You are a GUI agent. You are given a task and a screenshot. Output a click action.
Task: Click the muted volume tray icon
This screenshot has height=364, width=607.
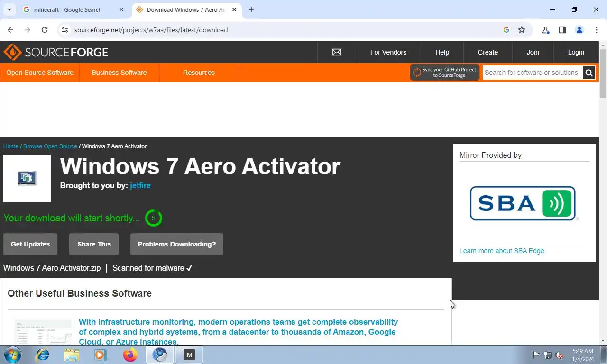coord(559,355)
